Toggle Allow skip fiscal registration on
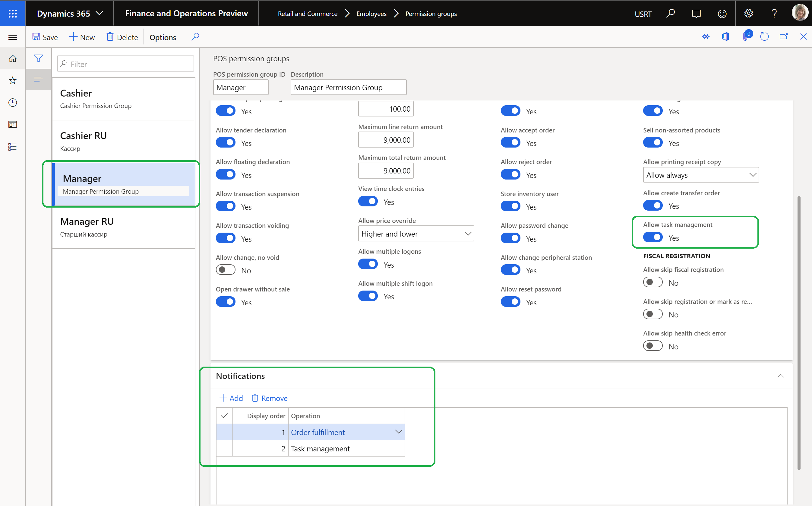The image size is (812, 506). point(652,283)
